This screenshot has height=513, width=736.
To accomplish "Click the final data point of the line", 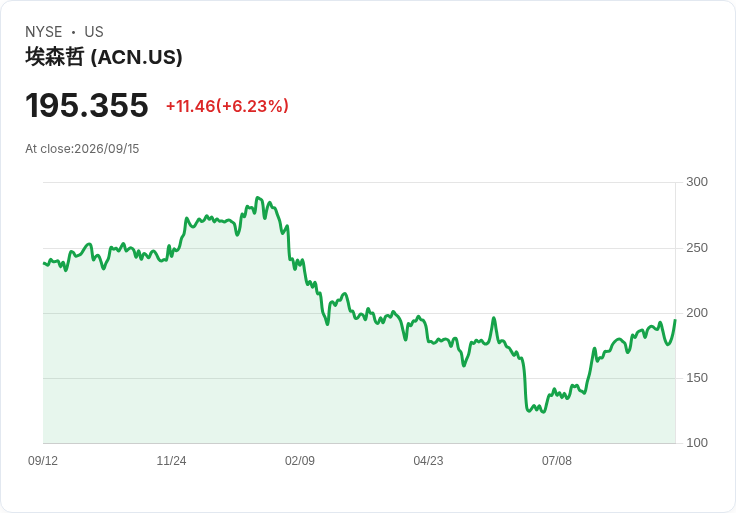I will [675, 320].
